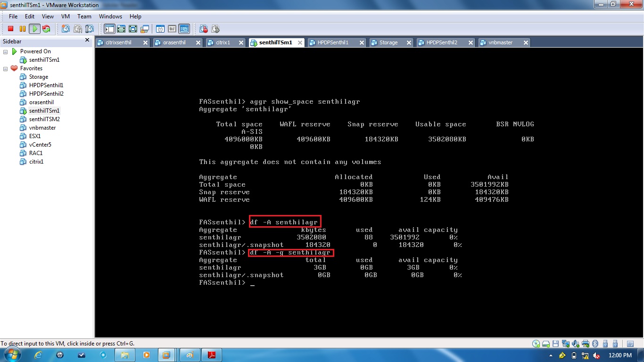This screenshot has height=362, width=644.
Task: Take a snapshot of the VM
Action: (64, 29)
